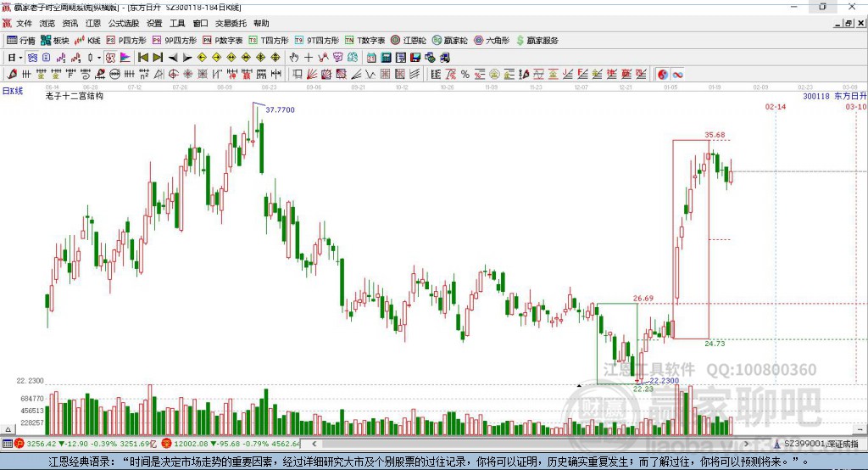Image resolution: width=868 pixels, height=470 pixels.
Task: Restore the inner chart window
Action: (x=849, y=23)
